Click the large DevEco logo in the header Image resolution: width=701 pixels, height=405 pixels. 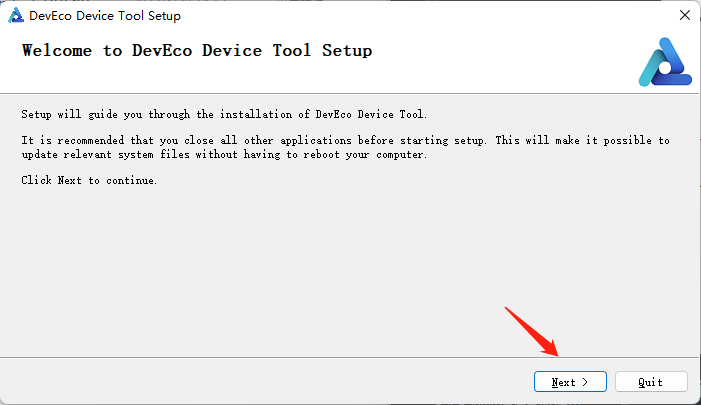click(x=664, y=62)
